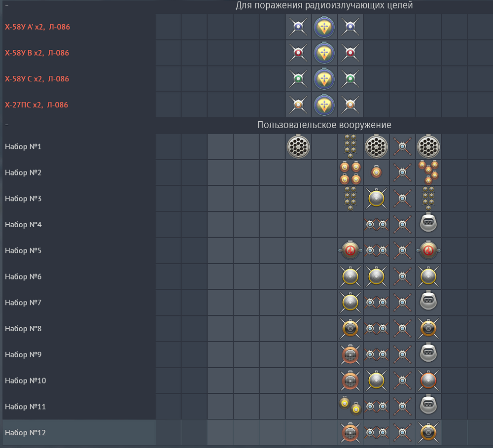Image resolution: width=493 pixels, height=448 pixels.
Task: Click the white pod icon in Набор №11
Action: (428, 405)
